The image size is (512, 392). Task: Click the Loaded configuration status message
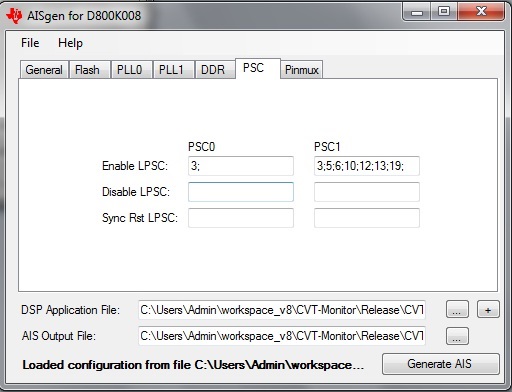pyautogui.click(x=193, y=365)
